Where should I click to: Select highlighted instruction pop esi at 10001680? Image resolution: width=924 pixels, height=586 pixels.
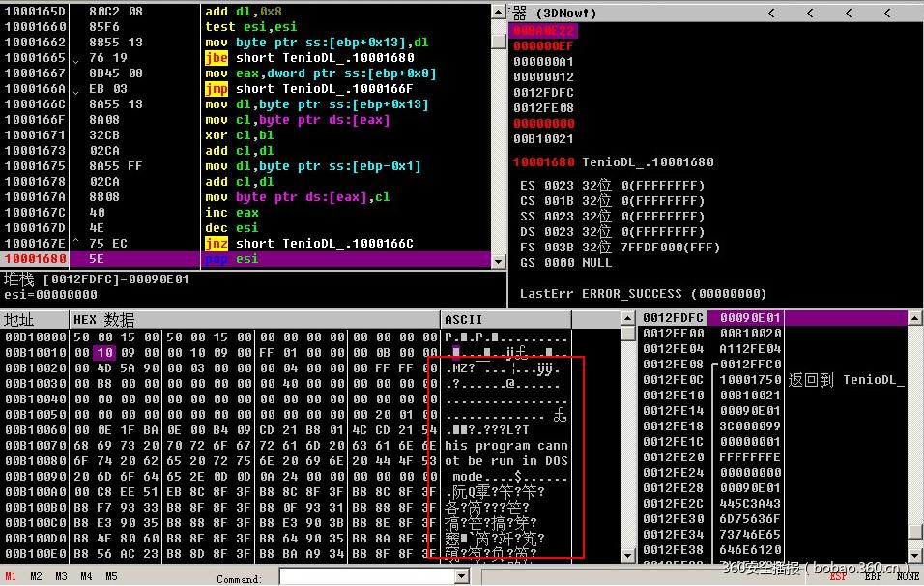click(246, 259)
